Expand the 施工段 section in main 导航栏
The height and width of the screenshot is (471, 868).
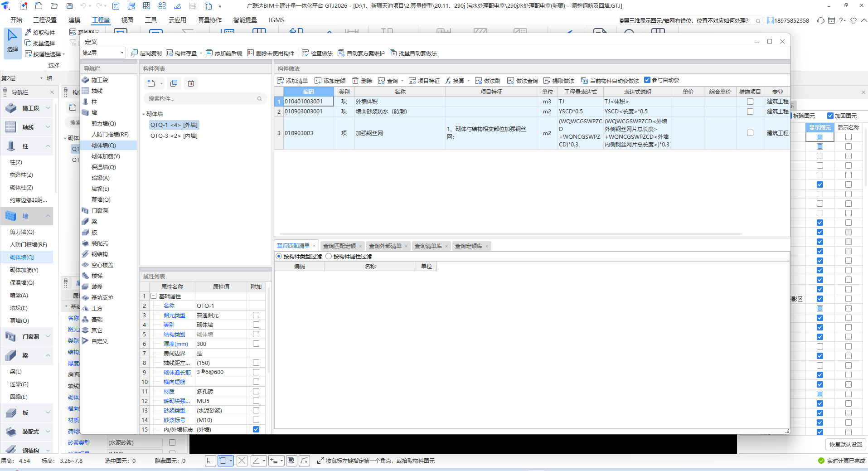tap(48, 108)
